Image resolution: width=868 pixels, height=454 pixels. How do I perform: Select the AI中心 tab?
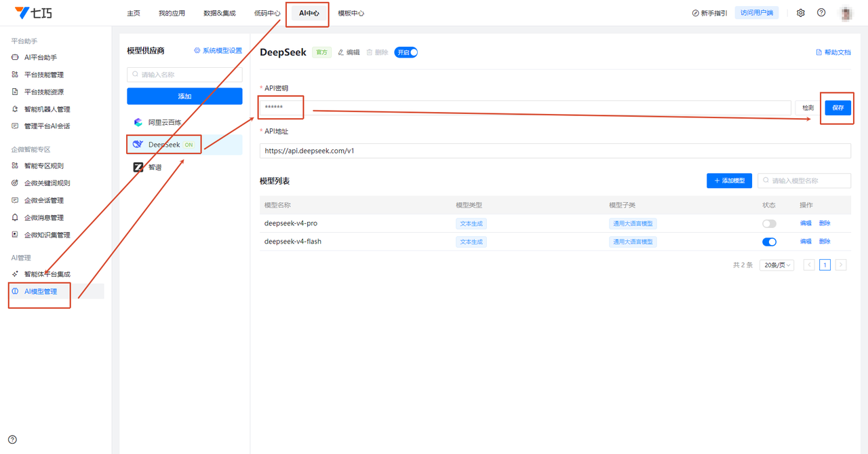click(x=309, y=13)
